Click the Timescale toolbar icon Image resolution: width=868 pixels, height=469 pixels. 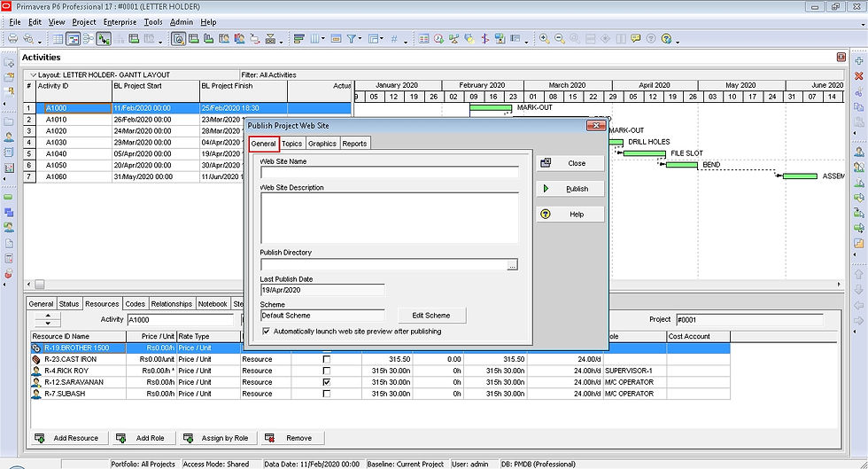tap(336, 39)
